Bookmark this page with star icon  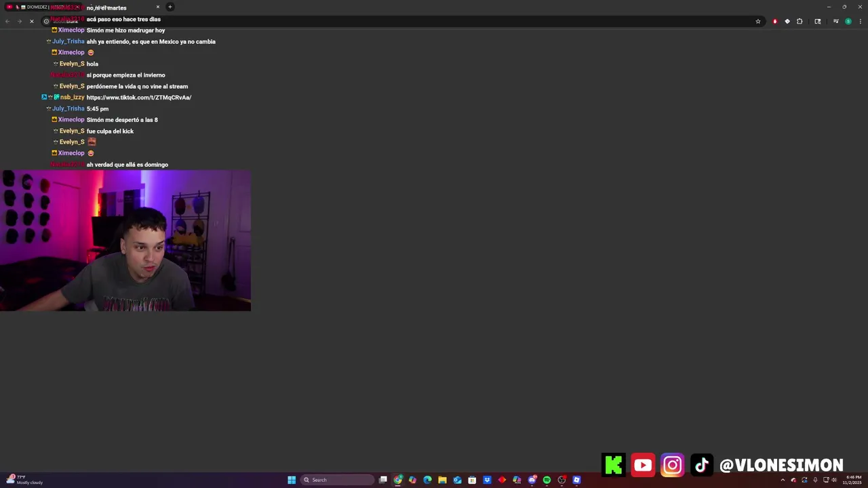point(758,21)
